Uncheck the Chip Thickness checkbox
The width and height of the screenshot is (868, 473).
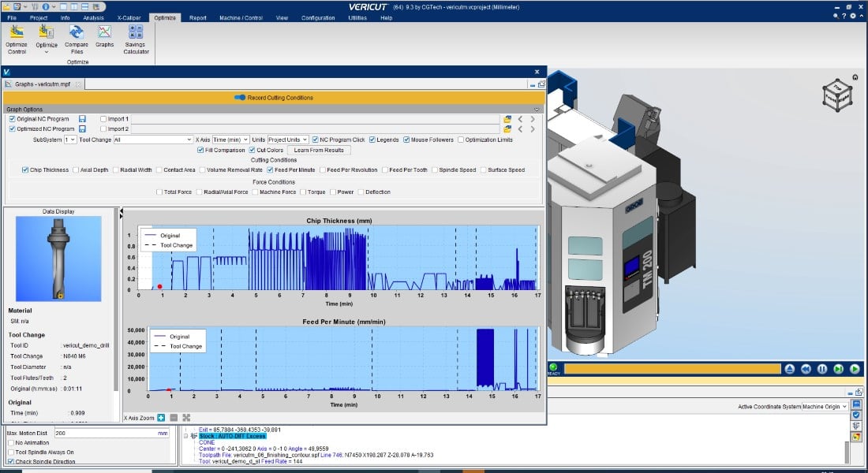tap(26, 169)
